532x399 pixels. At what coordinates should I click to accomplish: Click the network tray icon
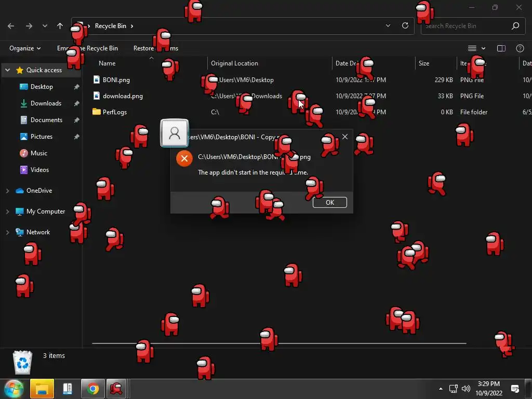point(453,389)
